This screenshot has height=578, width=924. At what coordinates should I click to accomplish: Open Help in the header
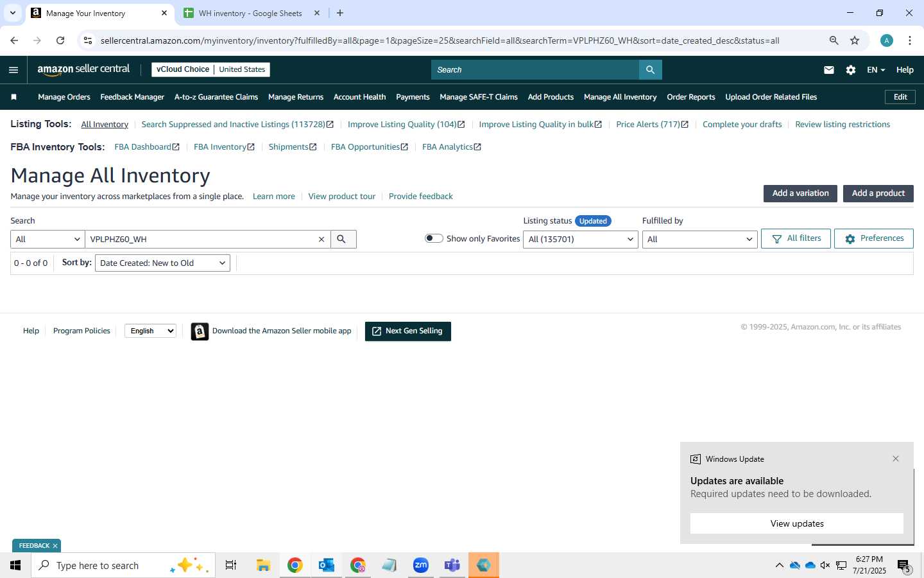[x=905, y=70]
